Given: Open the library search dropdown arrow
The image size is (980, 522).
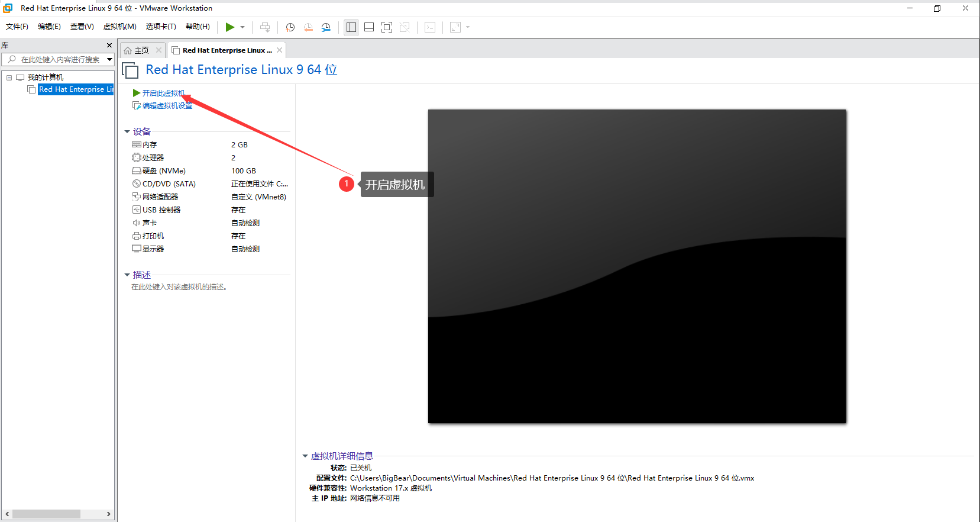Looking at the screenshot, I should pyautogui.click(x=109, y=59).
